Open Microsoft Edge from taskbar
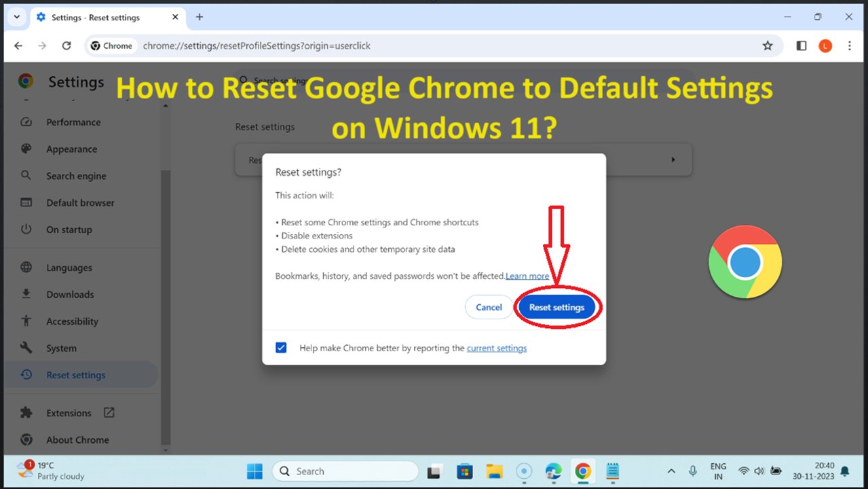The image size is (868, 489). tap(553, 471)
